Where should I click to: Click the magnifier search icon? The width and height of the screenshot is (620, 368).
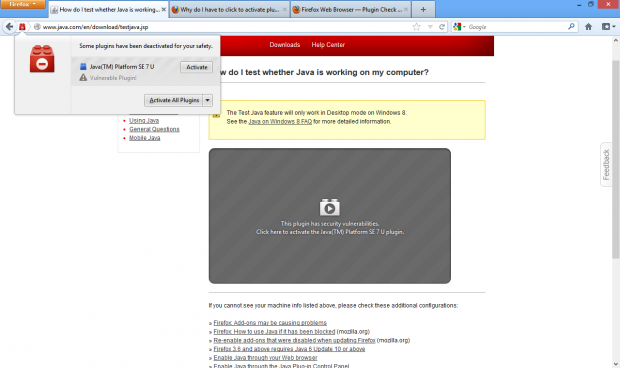[571, 26]
